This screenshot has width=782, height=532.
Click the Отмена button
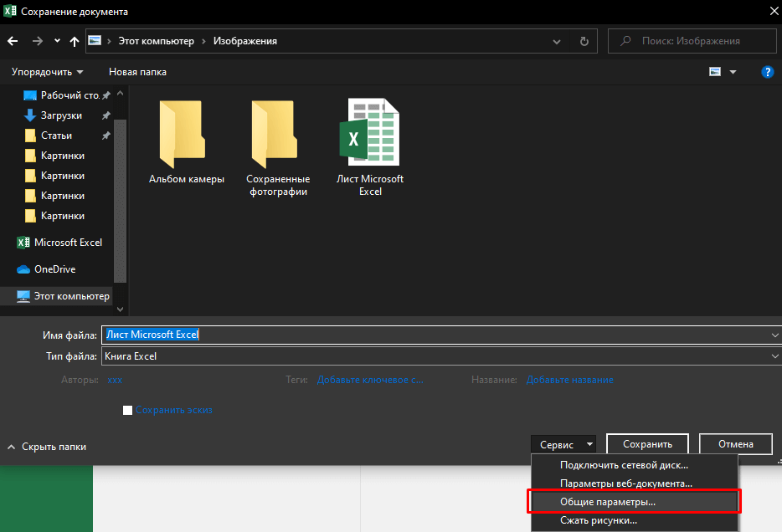(x=736, y=444)
